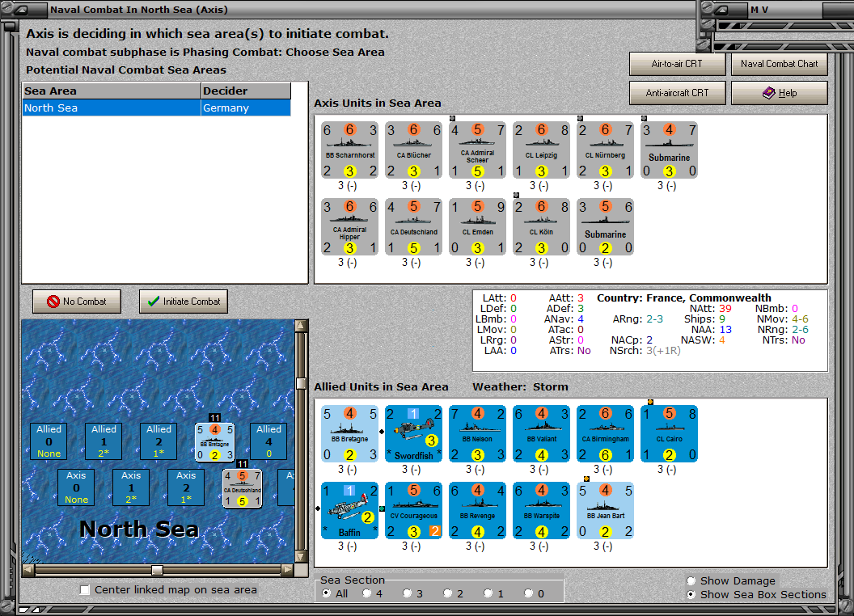
Task: Click the Axis 0 sea box
Action: pos(76,487)
